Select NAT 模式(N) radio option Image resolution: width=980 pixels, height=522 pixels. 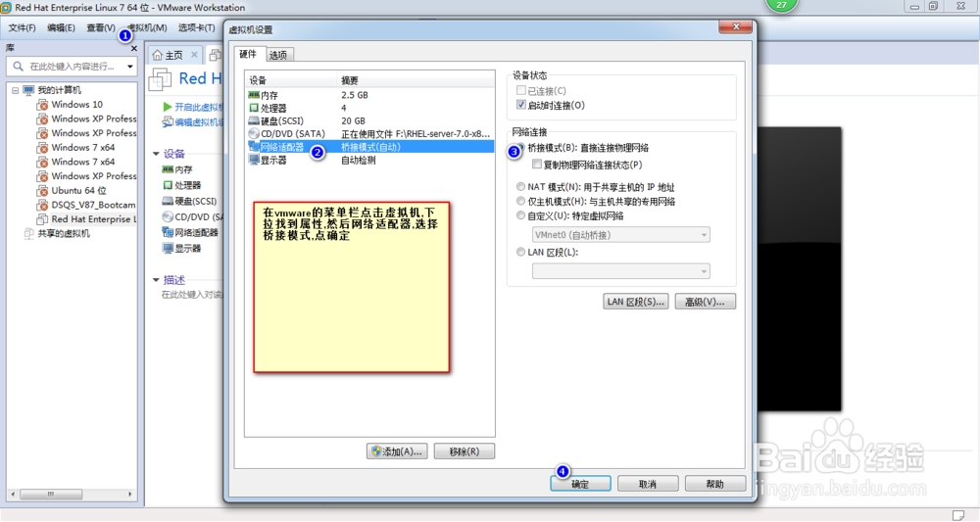520,187
